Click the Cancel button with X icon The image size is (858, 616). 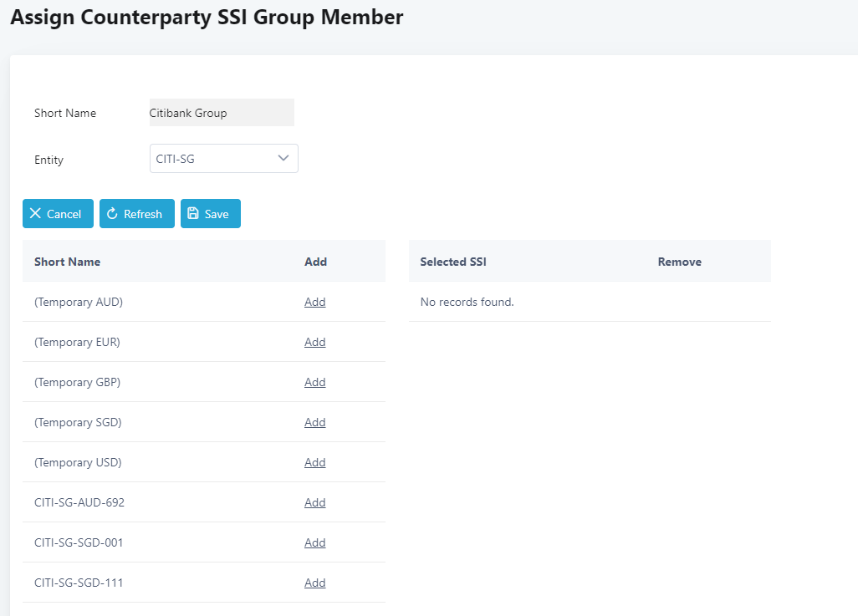point(58,214)
